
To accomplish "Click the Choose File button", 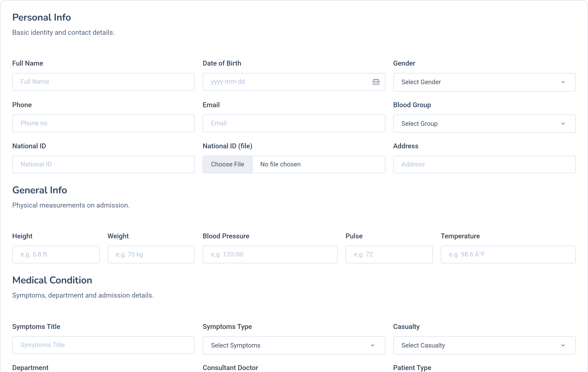I will 227,164.
